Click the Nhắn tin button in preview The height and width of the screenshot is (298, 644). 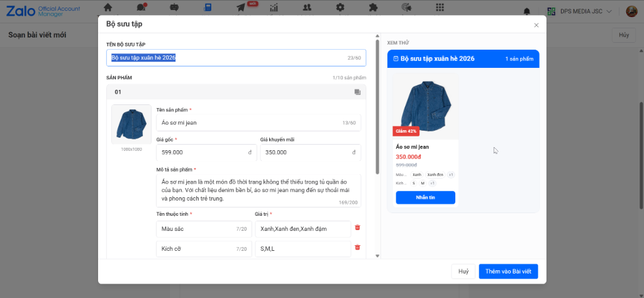426,197
